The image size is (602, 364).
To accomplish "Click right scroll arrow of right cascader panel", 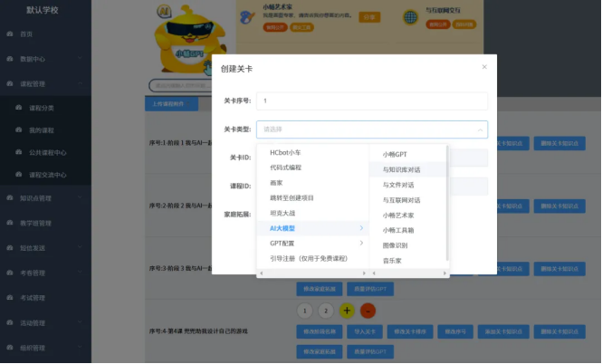I will click(x=444, y=273).
